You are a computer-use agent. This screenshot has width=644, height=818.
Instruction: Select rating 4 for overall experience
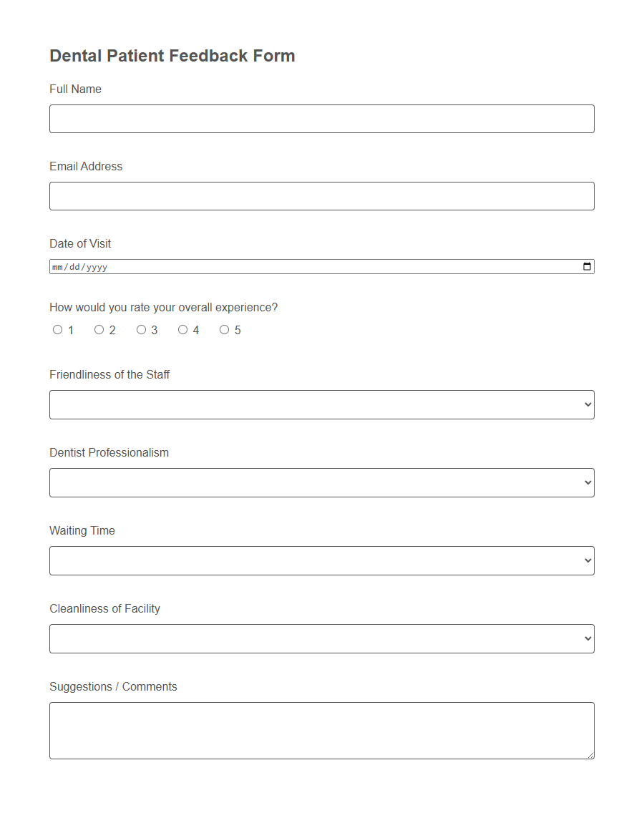point(182,329)
